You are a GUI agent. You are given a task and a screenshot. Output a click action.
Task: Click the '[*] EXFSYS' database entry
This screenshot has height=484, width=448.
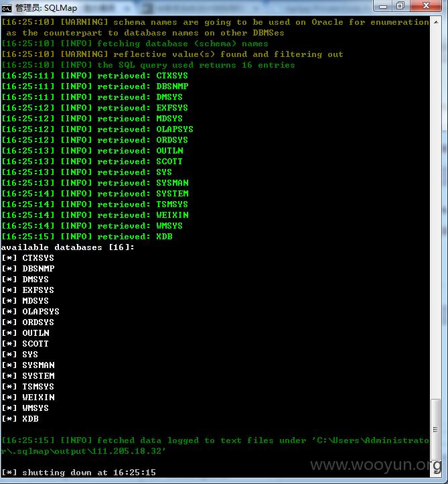(x=27, y=290)
